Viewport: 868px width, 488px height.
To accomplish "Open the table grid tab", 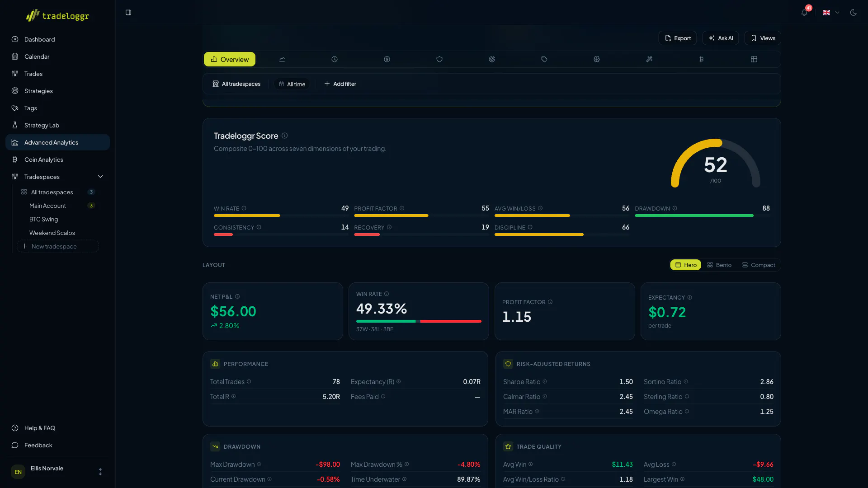I will click(x=754, y=59).
